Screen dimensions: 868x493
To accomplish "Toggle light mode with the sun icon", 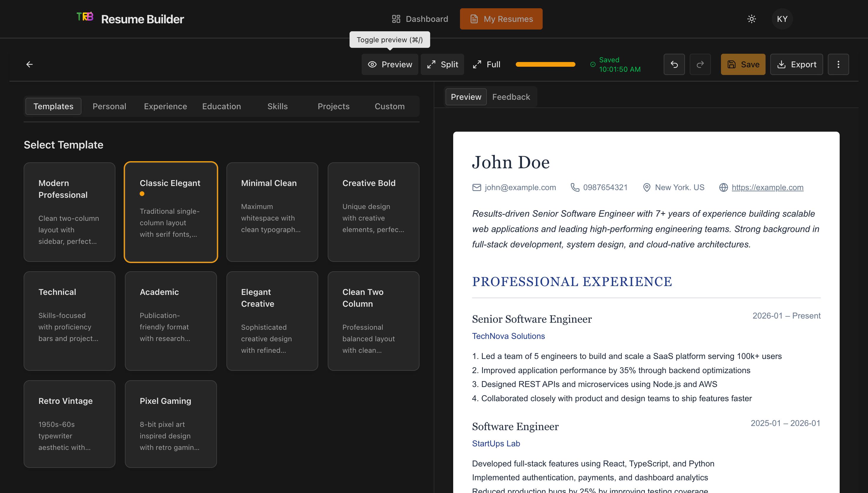I will (x=752, y=19).
